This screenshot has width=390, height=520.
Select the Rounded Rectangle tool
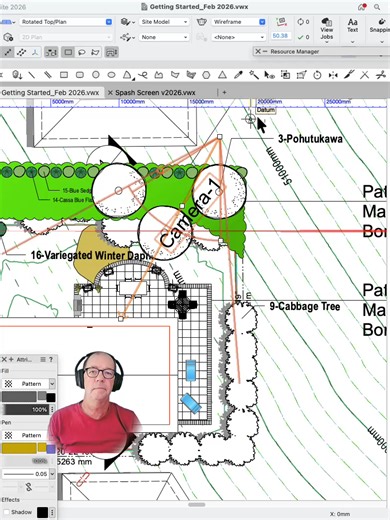point(80,75)
